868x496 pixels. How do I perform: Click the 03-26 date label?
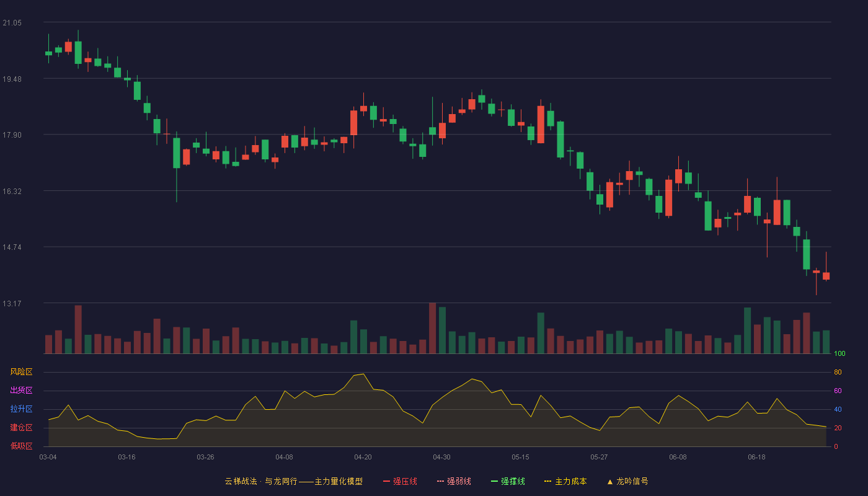(x=205, y=457)
